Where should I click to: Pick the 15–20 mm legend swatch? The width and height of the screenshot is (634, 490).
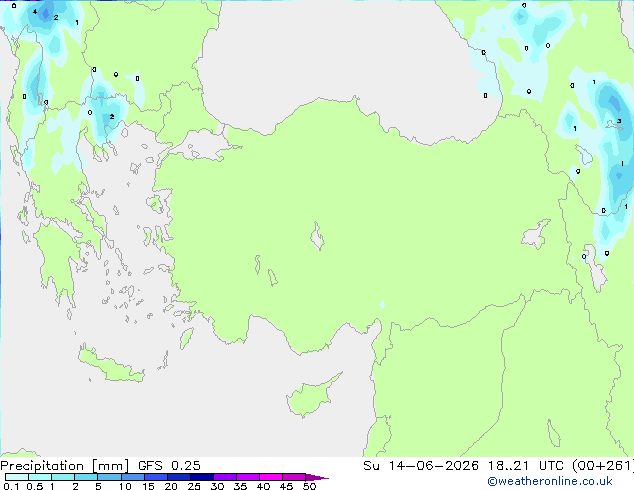click(155, 477)
